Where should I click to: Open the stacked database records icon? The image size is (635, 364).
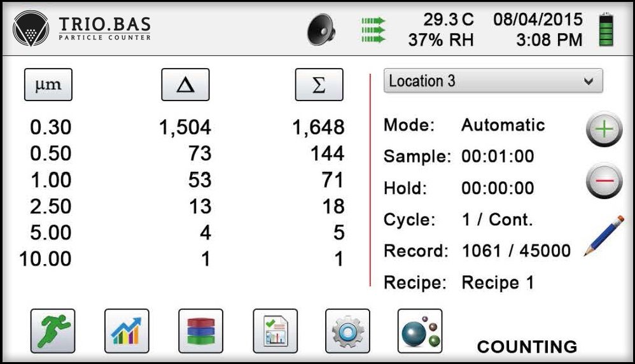pyautogui.click(x=200, y=331)
